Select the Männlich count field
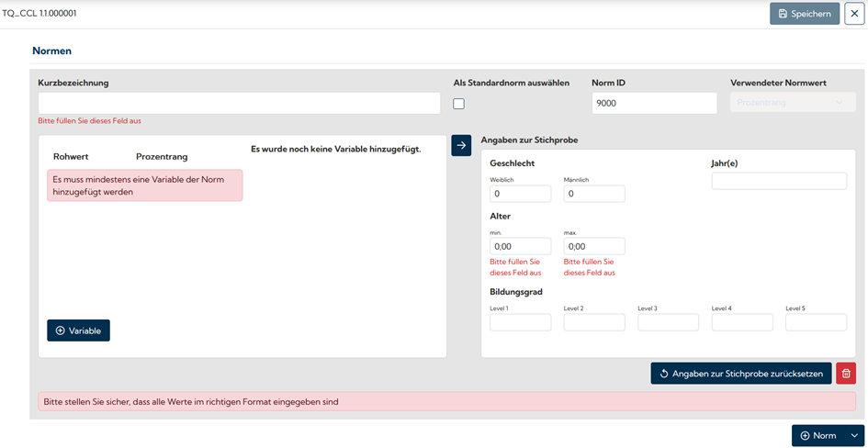 tap(594, 194)
